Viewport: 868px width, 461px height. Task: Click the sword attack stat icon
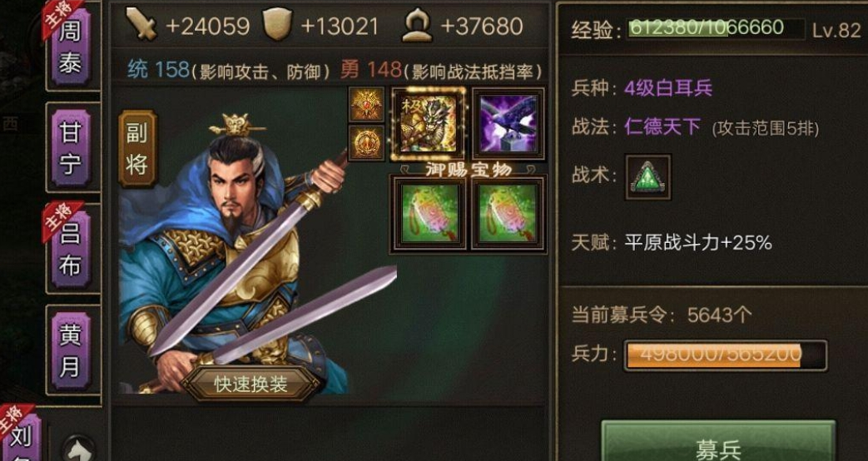tap(141, 24)
